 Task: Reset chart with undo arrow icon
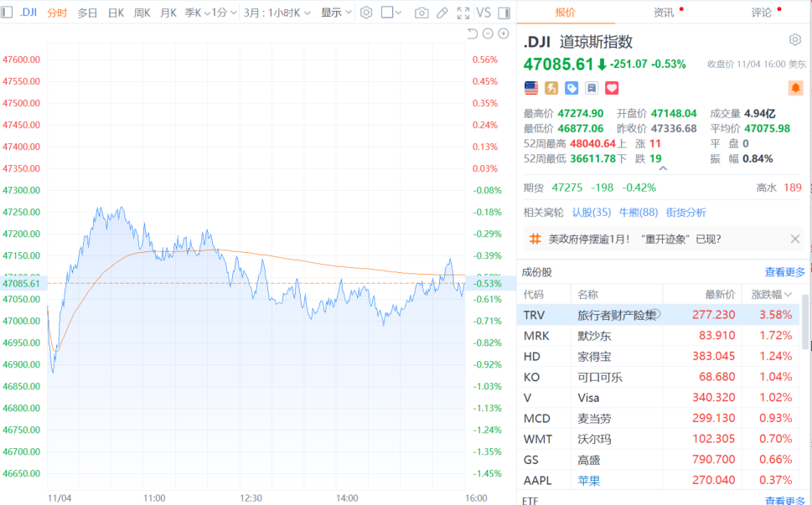pyautogui.click(x=472, y=33)
